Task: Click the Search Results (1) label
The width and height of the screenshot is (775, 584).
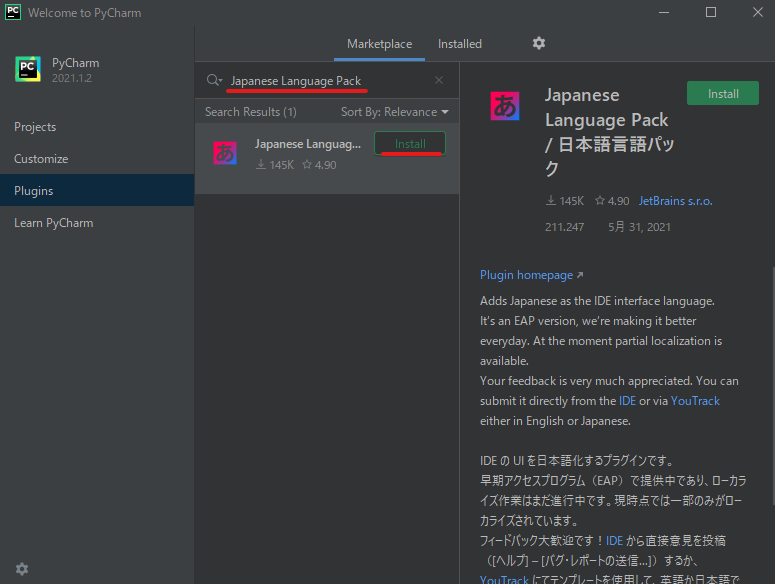Action: pos(251,112)
